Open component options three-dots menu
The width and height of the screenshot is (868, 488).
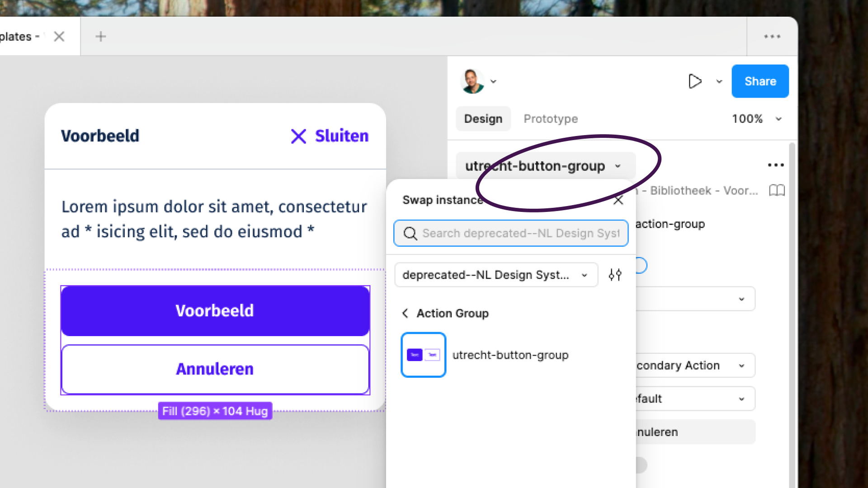tap(776, 165)
